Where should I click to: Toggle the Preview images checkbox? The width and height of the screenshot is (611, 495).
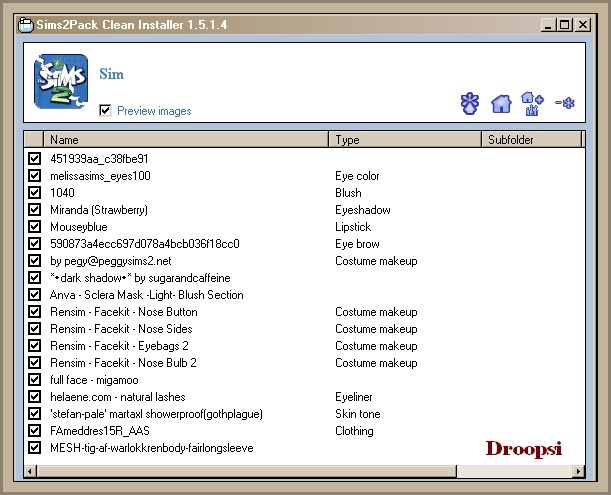tap(105, 111)
